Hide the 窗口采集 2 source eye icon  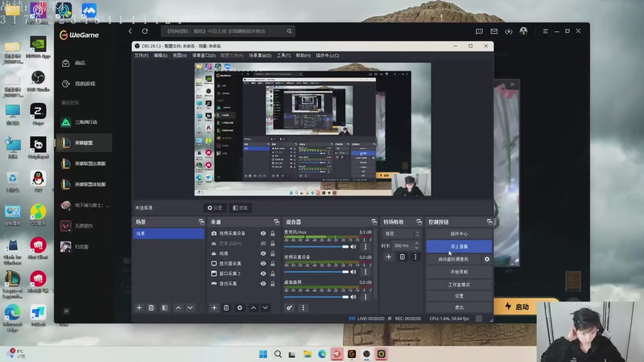263,274
